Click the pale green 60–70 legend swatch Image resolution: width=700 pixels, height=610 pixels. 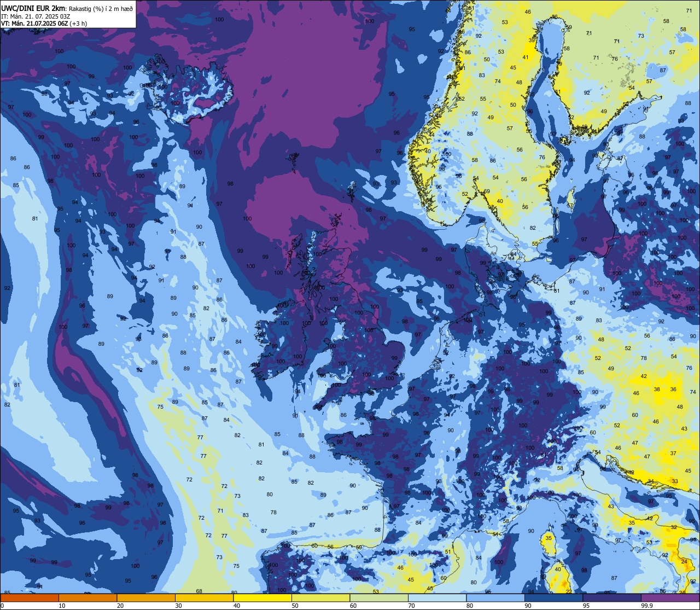tap(378, 597)
